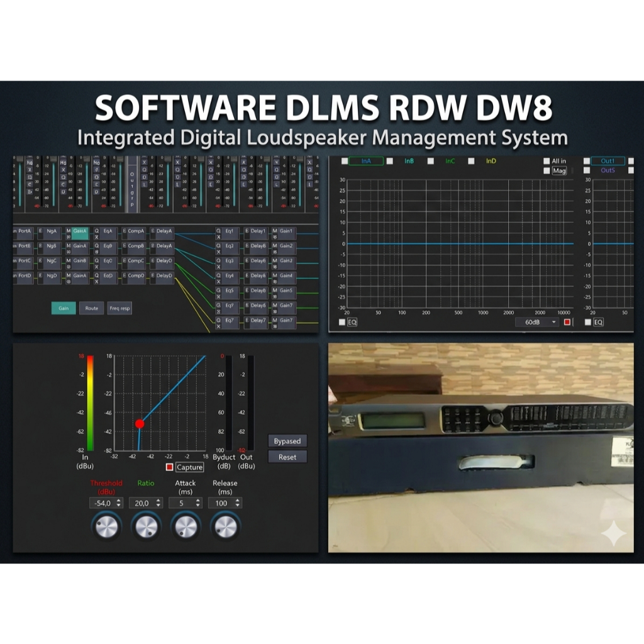Decrease Threshold with the down arrow

pyautogui.click(x=119, y=505)
